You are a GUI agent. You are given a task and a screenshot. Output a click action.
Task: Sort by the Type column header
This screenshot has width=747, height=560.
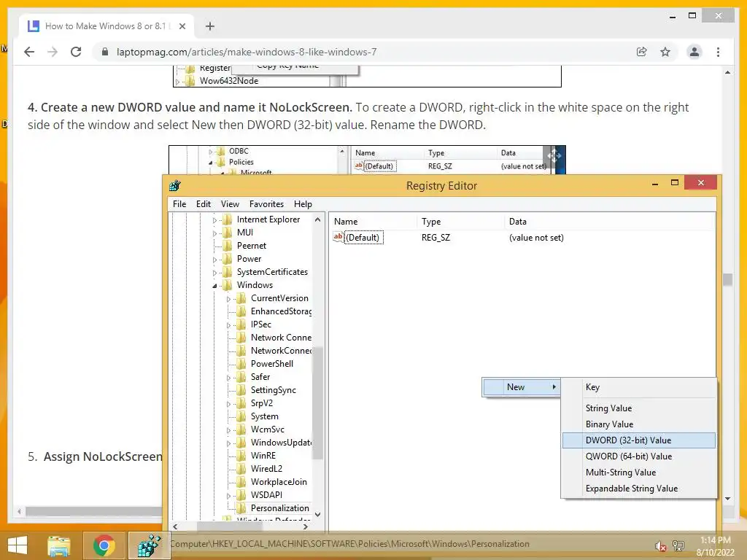pos(460,222)
